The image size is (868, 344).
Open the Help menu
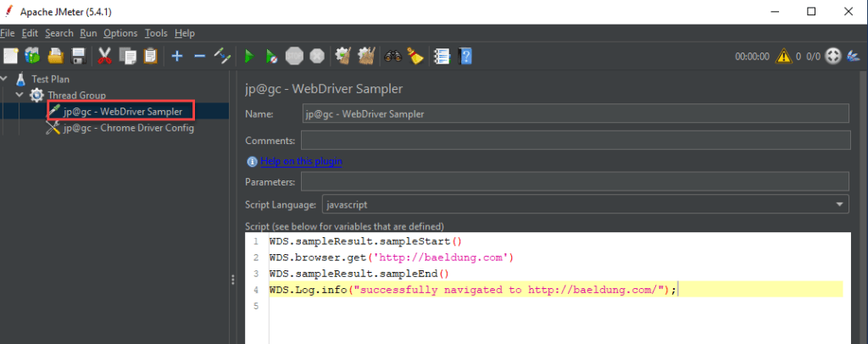[x=184, y=33]
